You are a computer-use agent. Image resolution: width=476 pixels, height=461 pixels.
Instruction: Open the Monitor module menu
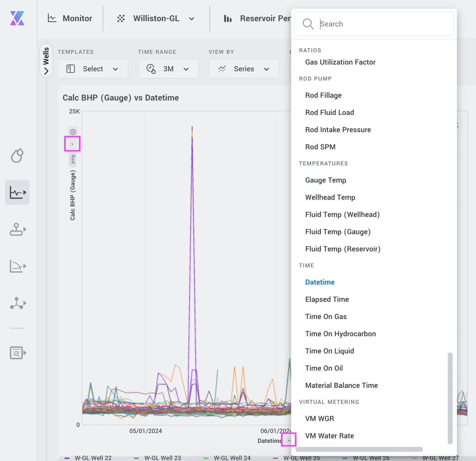[x=70, y=18]
